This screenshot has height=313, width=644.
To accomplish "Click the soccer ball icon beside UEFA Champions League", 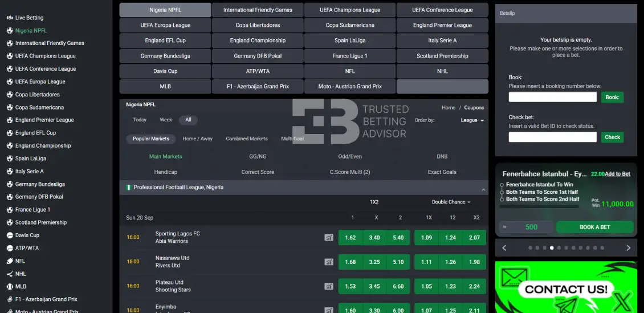I will [x=10, y=56].
